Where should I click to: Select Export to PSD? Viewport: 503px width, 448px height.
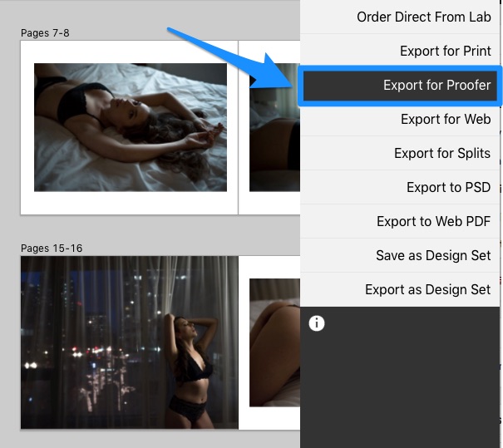point(400,187)
